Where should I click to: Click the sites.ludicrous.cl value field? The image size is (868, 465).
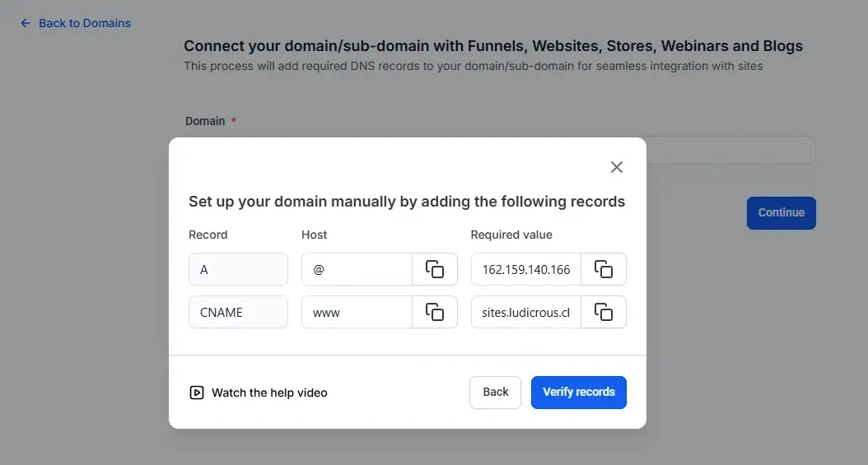(526, 312)
